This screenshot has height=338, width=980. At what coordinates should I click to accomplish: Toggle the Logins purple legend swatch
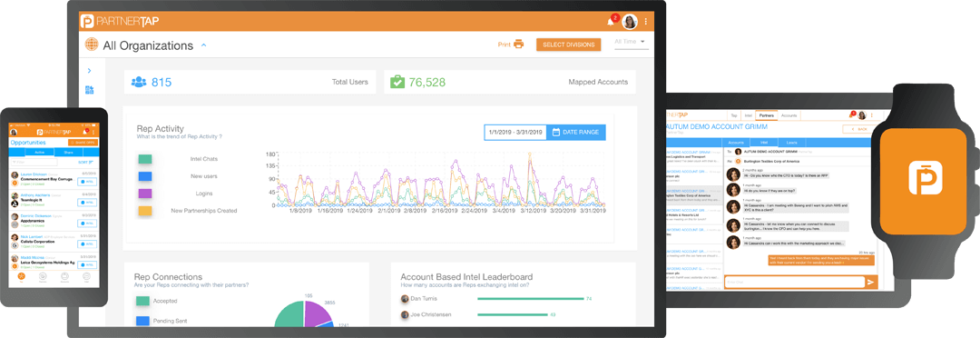(145, 194)
